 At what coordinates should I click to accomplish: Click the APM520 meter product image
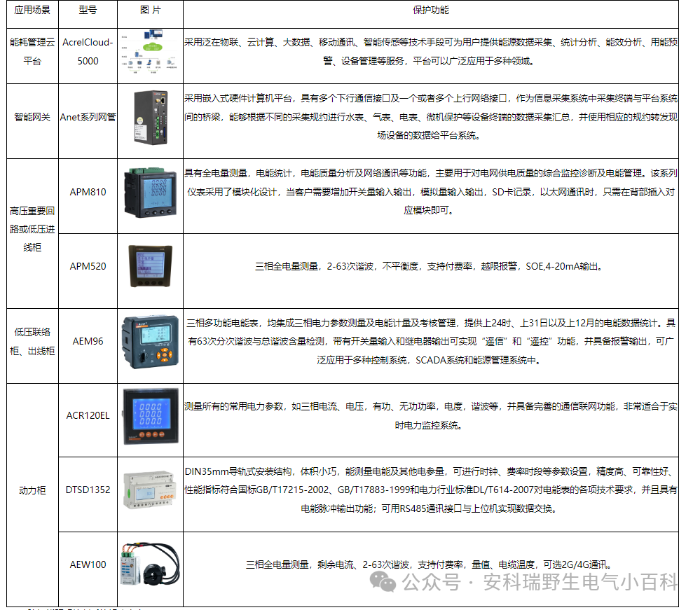tap(150, 266)
